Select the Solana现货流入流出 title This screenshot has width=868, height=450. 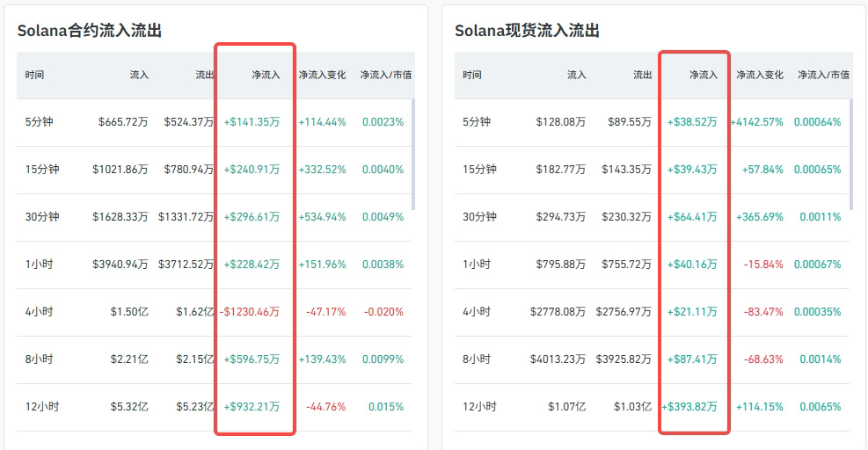point(527,31)
